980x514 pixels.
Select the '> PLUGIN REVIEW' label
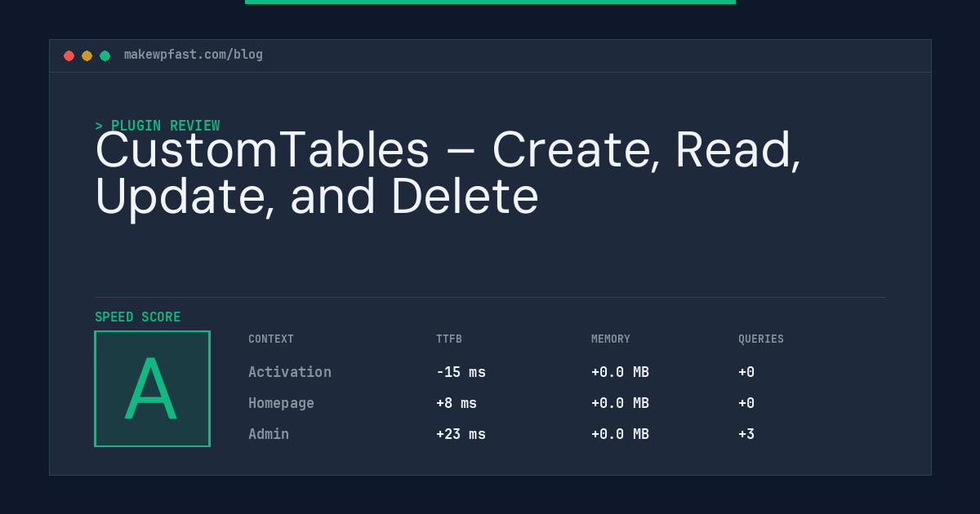click(x=158, y=126)
